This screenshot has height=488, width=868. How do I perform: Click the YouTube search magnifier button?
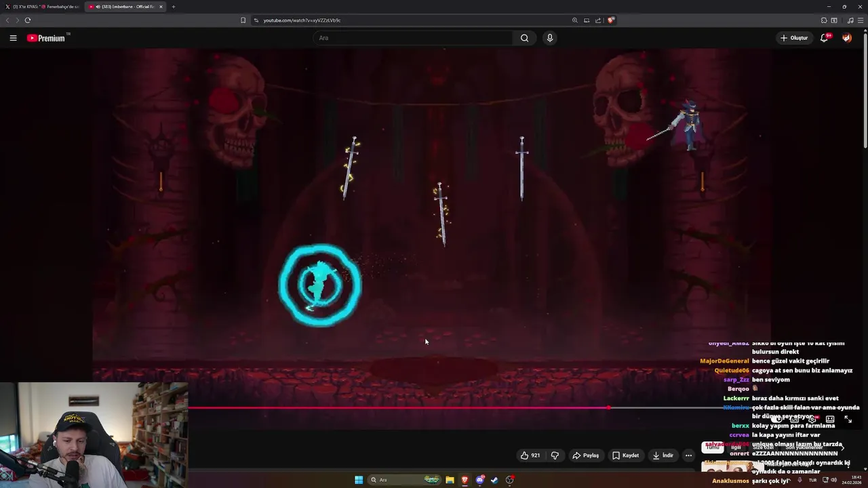coord(524,38)
